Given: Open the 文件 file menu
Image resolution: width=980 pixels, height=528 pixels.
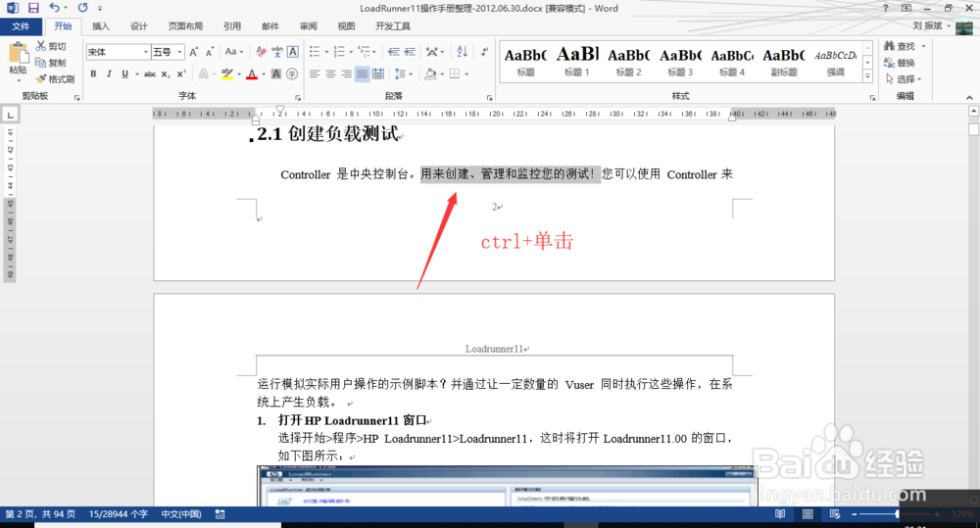Looking at the screenshot, I should (21, 26).
